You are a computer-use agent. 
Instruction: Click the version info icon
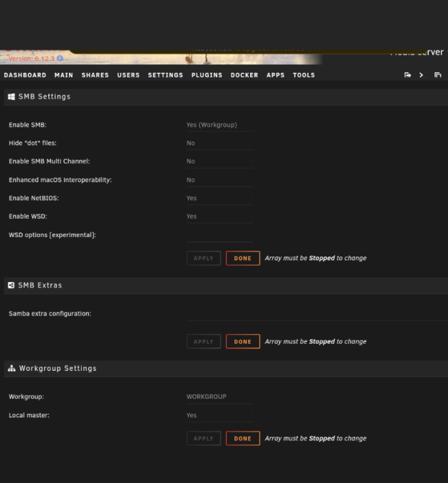60,58
